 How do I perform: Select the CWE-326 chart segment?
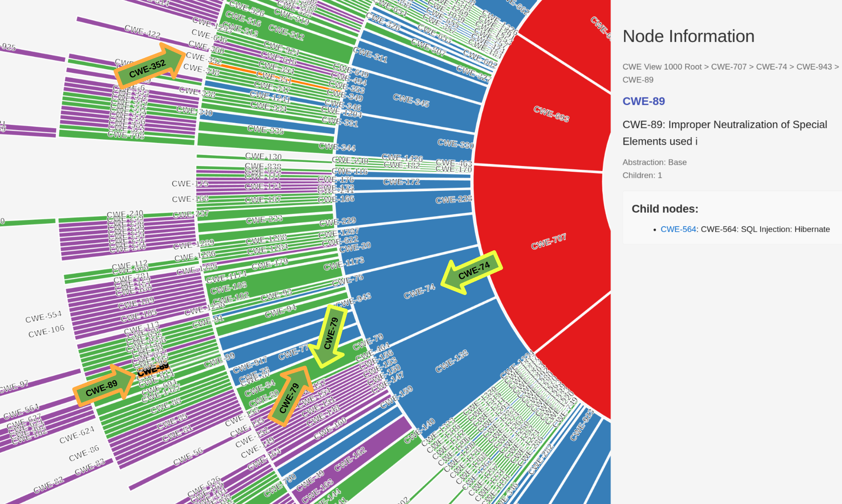(383, 22)
